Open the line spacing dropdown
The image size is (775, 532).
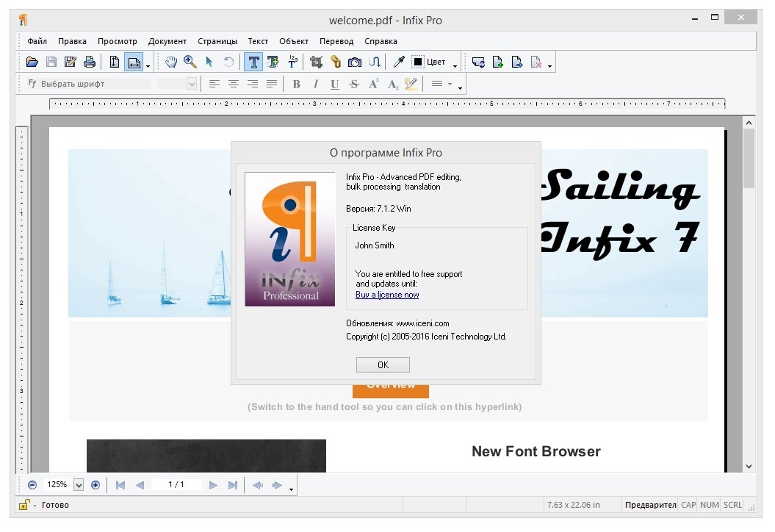(x=450, y=85)
